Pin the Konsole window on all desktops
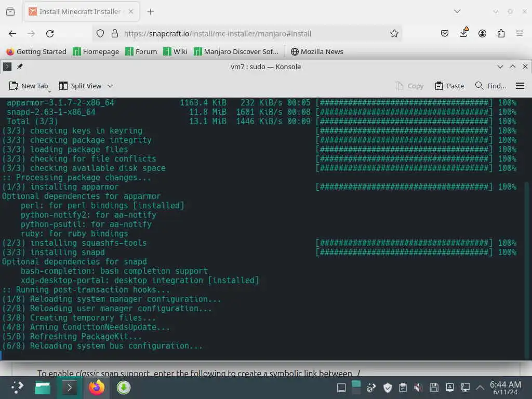532x399 pixels. 20,66
